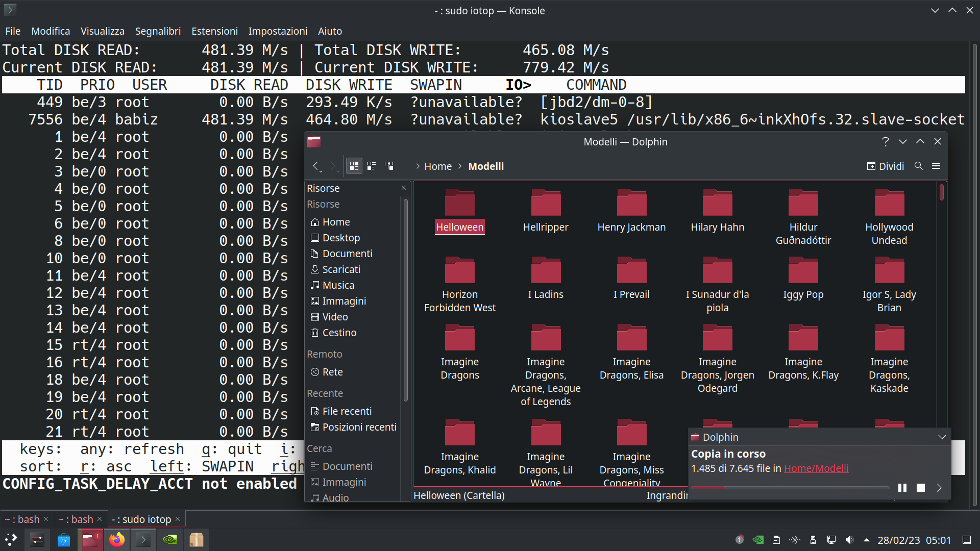Open the Home/Modelli destination link
The image size is (980, 551).
tap(816, 468)
